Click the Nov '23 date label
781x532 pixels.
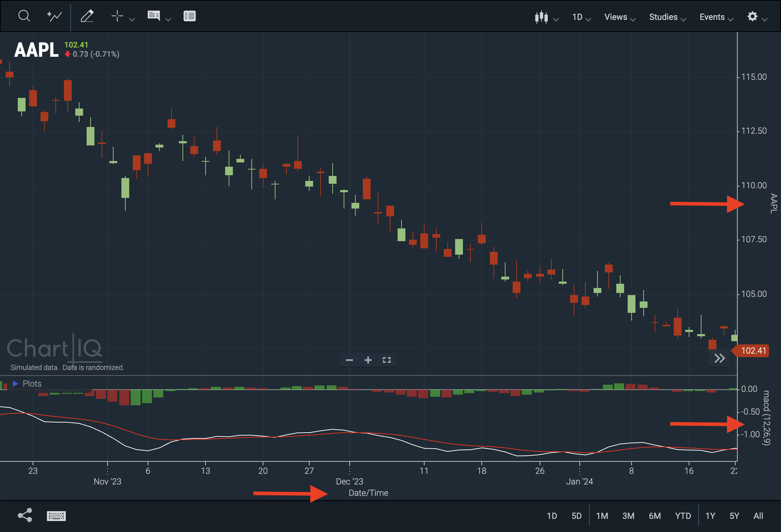coord(107,482)
